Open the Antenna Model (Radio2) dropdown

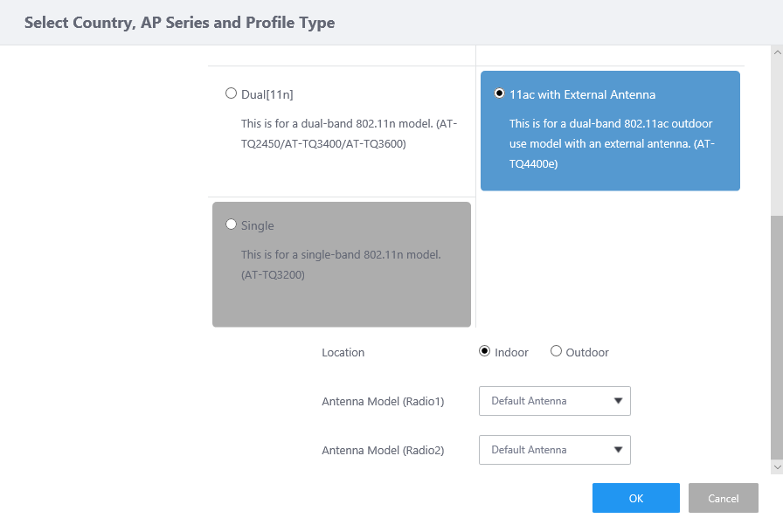tap(554, 450)
